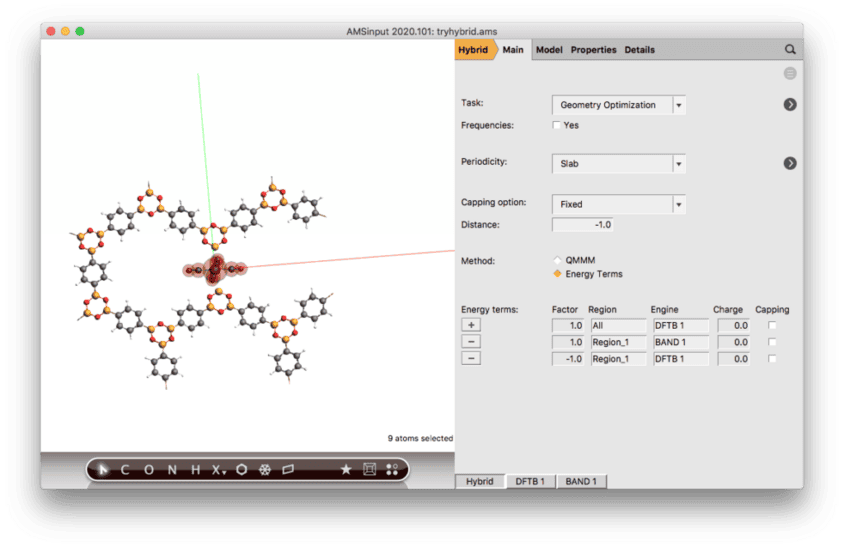Select the pointer selection tool
Image resolution: width=844 pixels, height=547 pixels.
[x=103, y=469]
